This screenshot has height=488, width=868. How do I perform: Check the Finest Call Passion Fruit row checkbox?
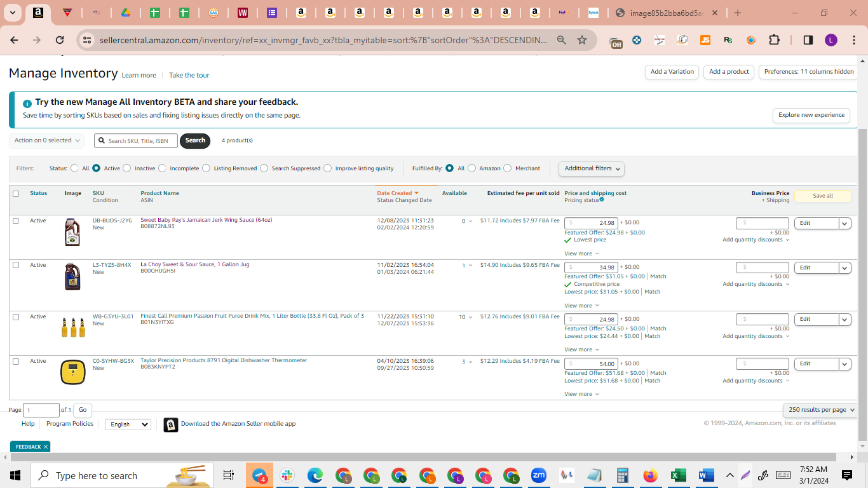pos(16,316)
